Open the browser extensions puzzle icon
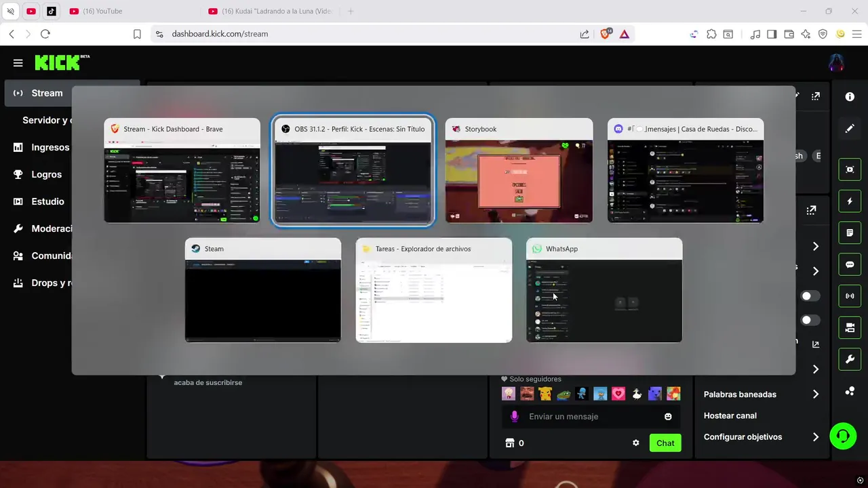Screen dimensions: 868x488 tap(711, 34)
